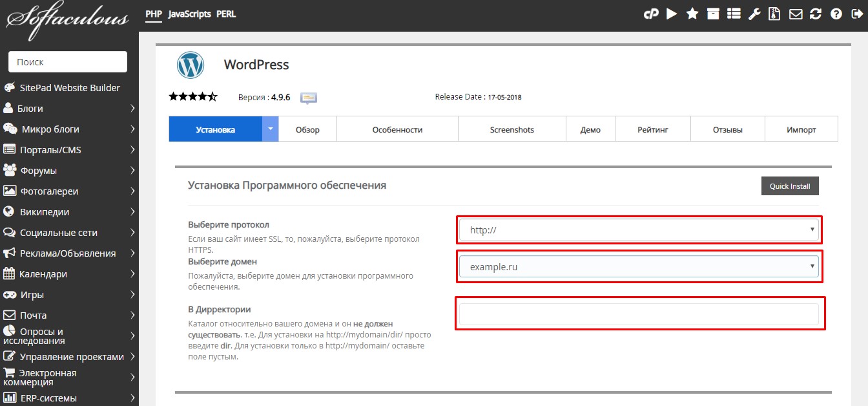Open the Отзывы tab
Image resolution: width=868 pixels, height=406 pixels.
[x=728, y=129]
